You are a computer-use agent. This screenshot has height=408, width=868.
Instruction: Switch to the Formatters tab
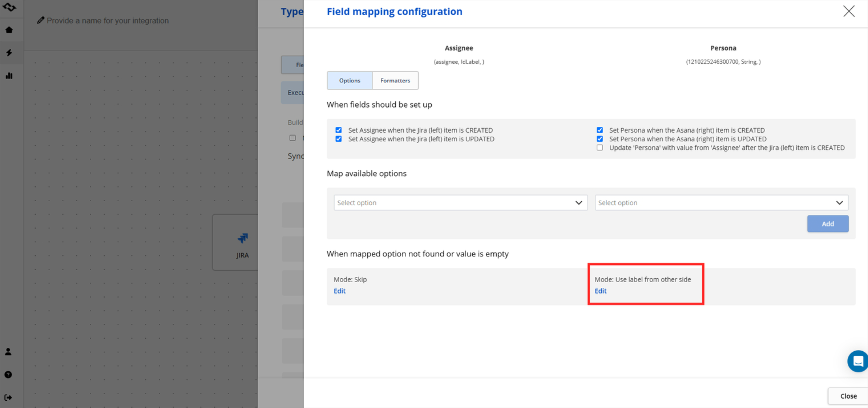coord(395,81)
